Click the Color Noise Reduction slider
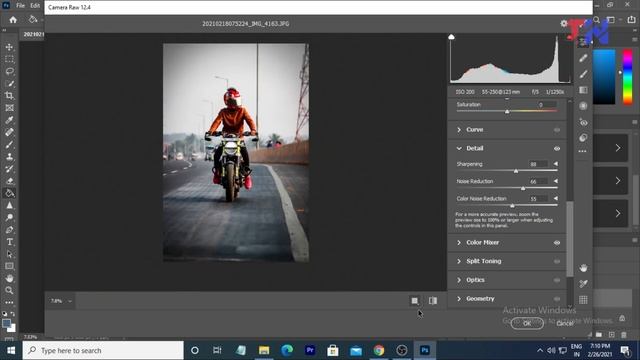640x360 pixels. [512, 206]
